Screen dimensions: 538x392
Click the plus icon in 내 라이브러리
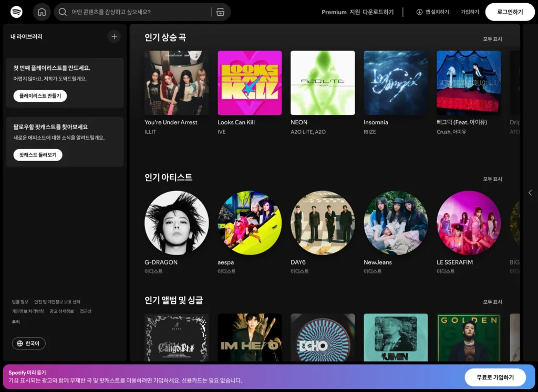tap(114, 37)
